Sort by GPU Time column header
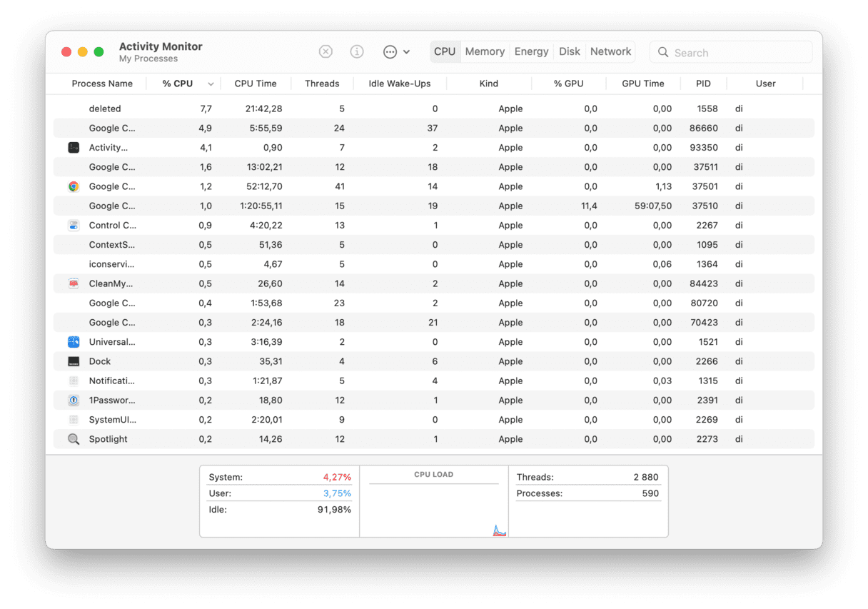This screenshot has width=868, height=609. [643, 84]
